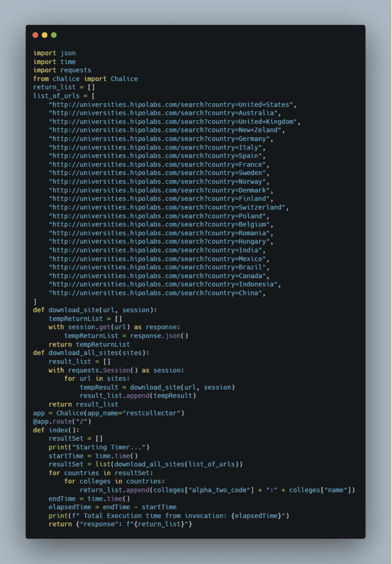Open the Australia country search URL
The width and height of the screenshot is (392, 564).
tap(163, 113)
